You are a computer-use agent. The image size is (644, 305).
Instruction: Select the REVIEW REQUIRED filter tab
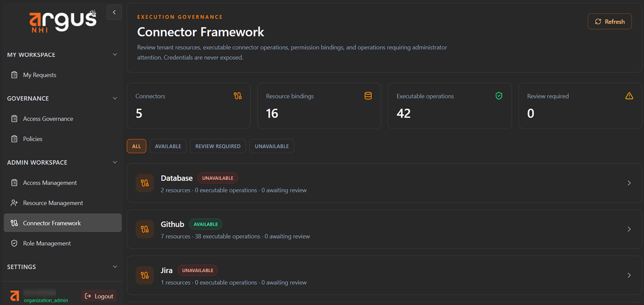click(x=218, y=146)
